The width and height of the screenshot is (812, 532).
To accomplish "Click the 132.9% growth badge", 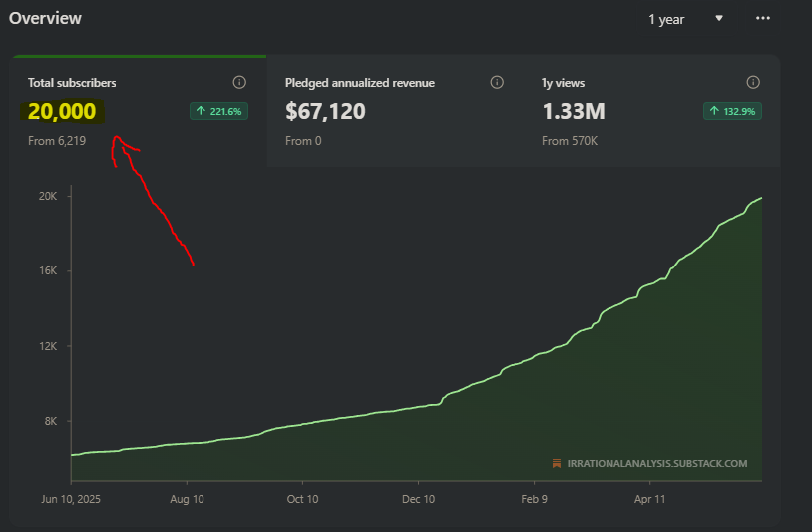I will click(732, 111).
